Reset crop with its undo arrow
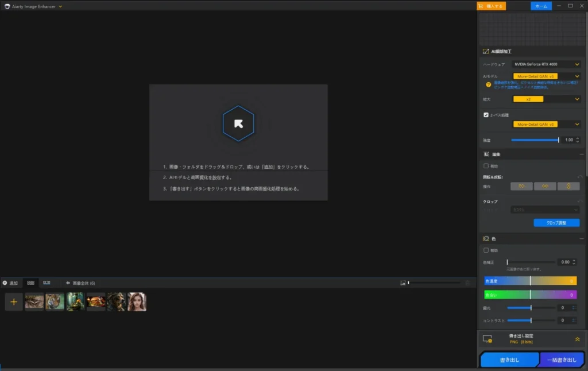Viewport: 588px width, 371px height. (x=580, y=202)
